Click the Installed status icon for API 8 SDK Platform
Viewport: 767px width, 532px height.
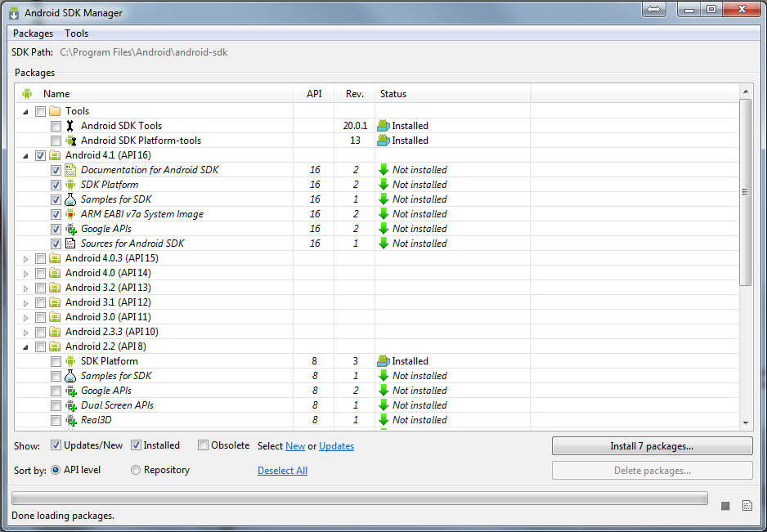[383, 361]
